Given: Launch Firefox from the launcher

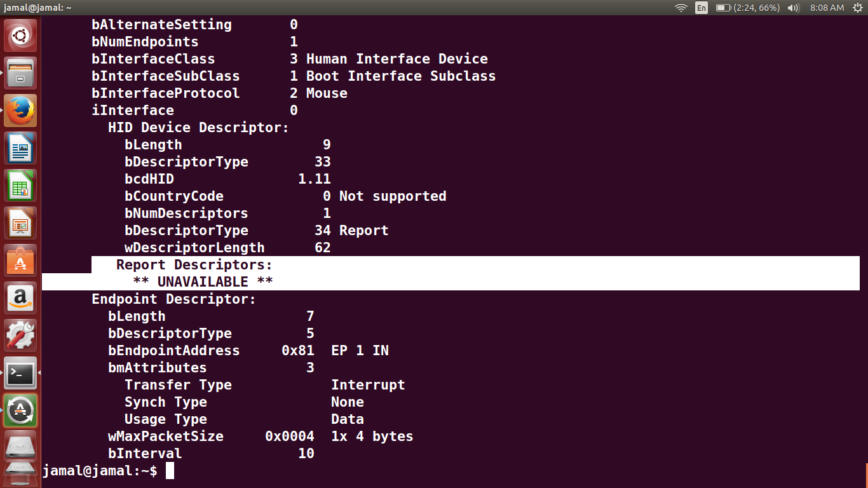Looking at the screenshot, I should pos(20,110).
